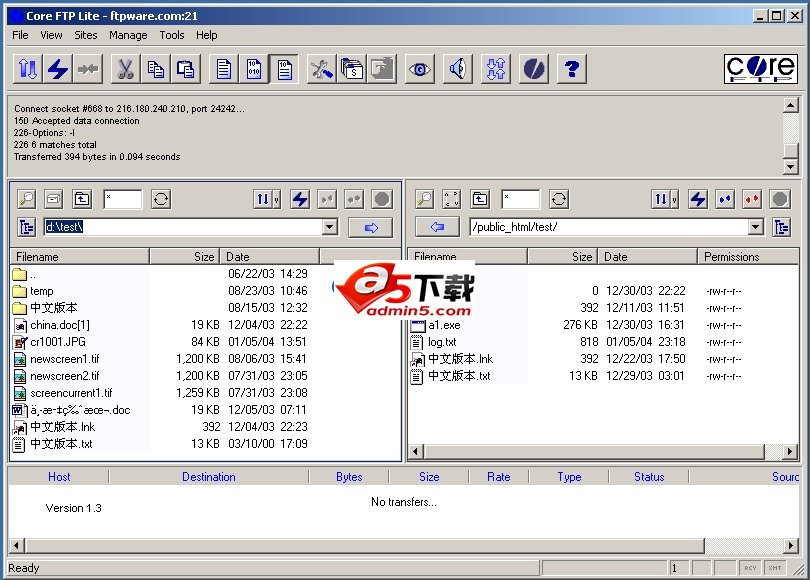Open program Options via wrench icon

tap(320, 69)
